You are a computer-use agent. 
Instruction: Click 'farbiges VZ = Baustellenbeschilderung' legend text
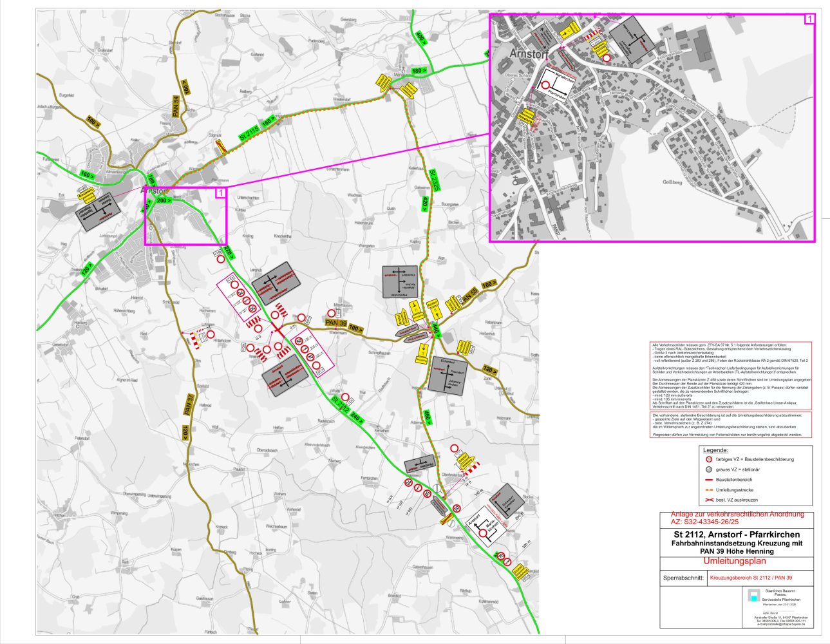[x=755, y=459]
